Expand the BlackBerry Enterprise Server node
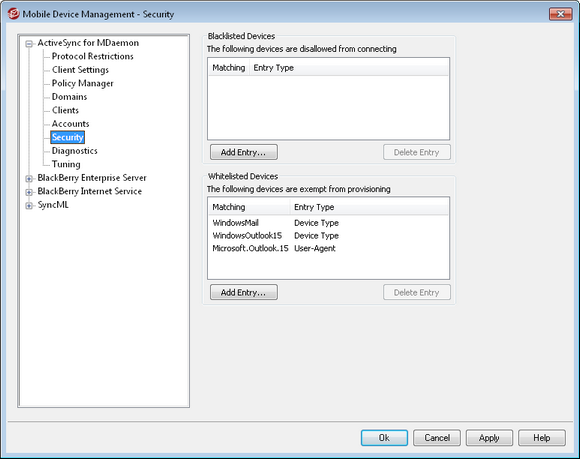The height and width of the screenshot is (459, 580). point(29,179)
